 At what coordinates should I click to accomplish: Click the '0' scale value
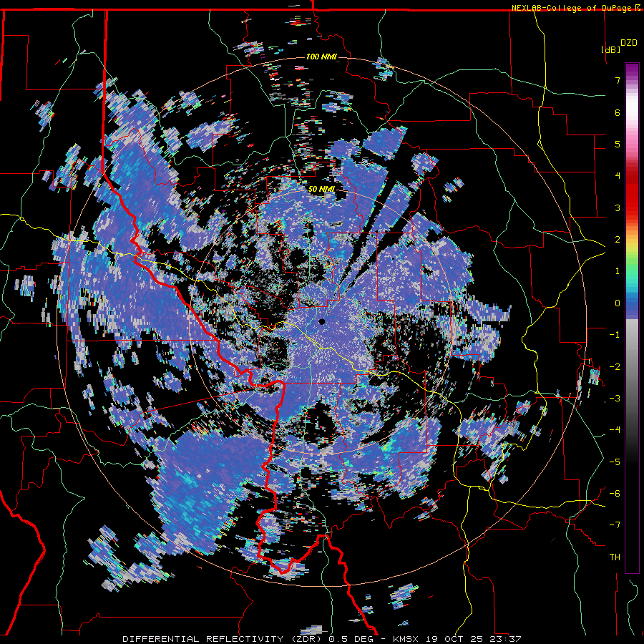pos(618,303)
